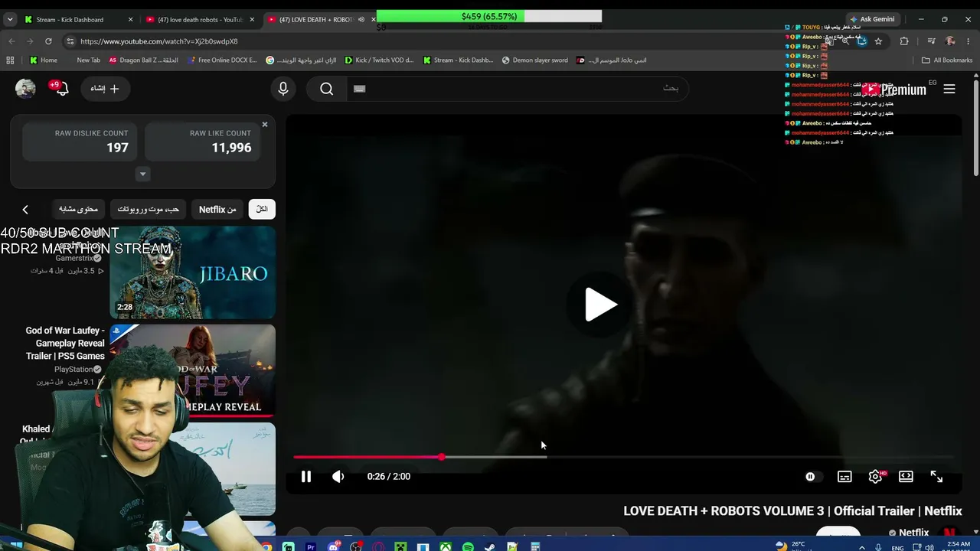Mute the LOVE DEATH + ROBOTS tab audio icon

(361, 20)
